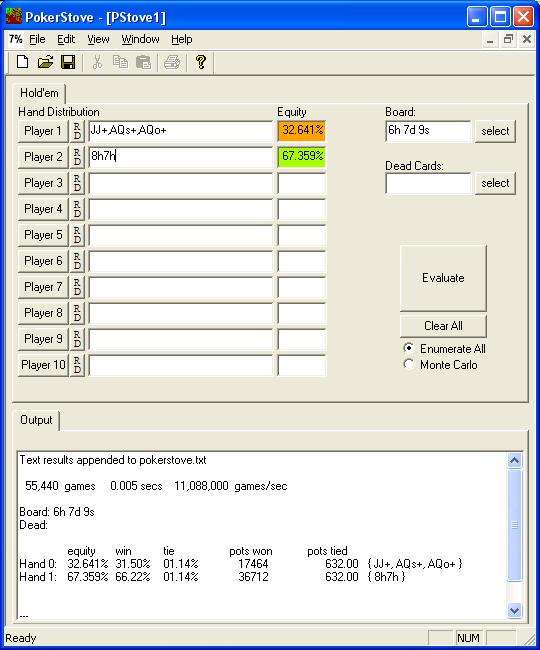Click the Print toolbar icon
Image resolution: width=540 pixels, height=650 pixels.
point(172,62)
